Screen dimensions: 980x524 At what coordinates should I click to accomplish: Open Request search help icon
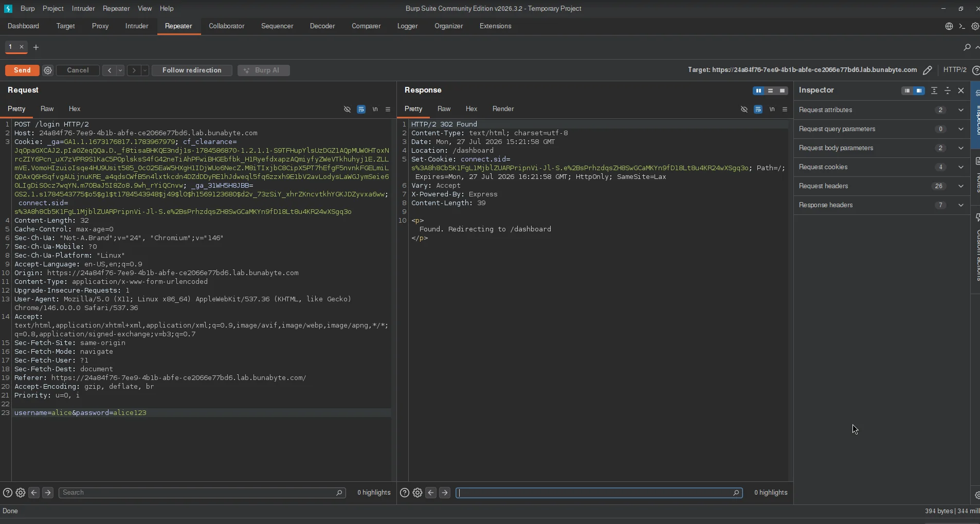(x=8, y=493)
